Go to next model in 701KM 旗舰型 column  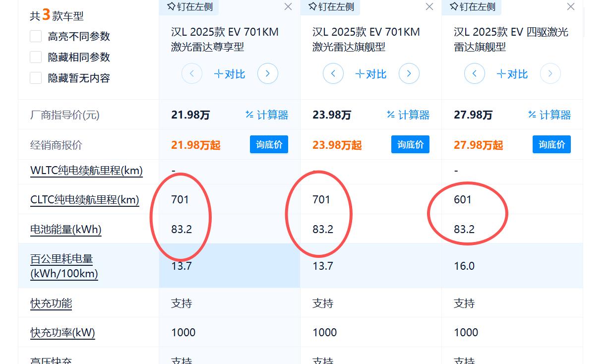click(x=409, y=74)
